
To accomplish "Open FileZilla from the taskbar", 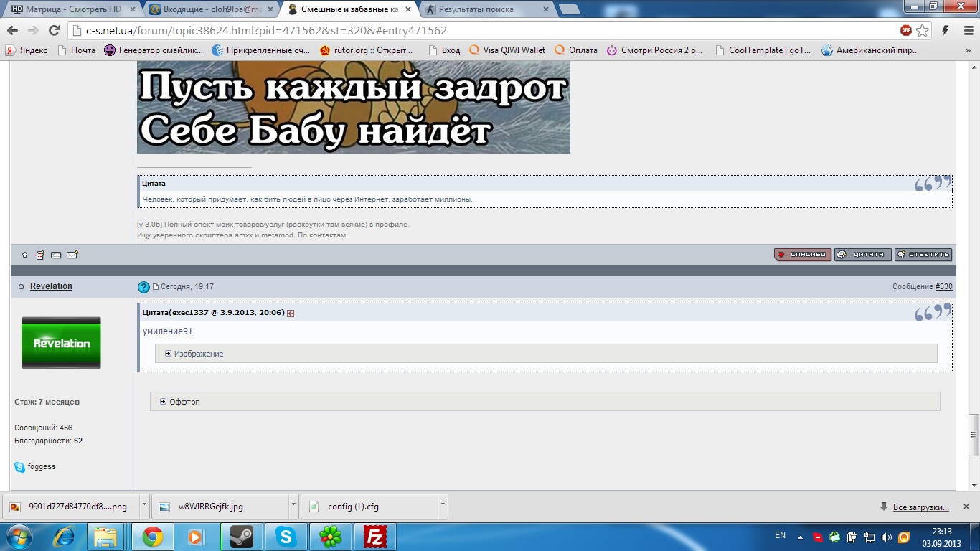I will (374, 537).
